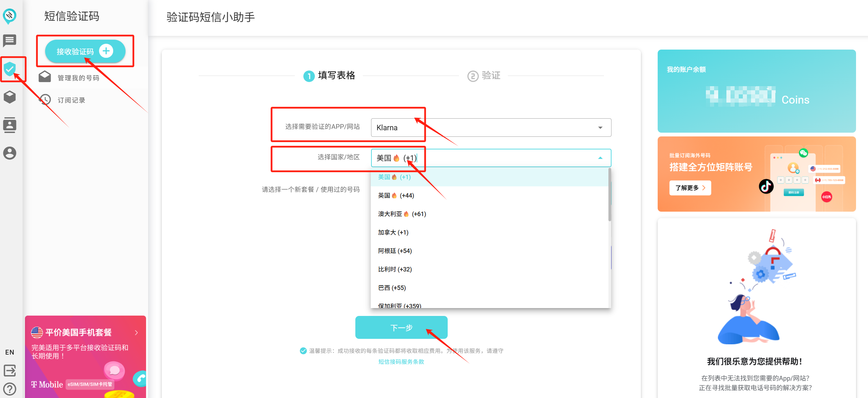Open the messages chat sidebar icon

pos(10,41)
